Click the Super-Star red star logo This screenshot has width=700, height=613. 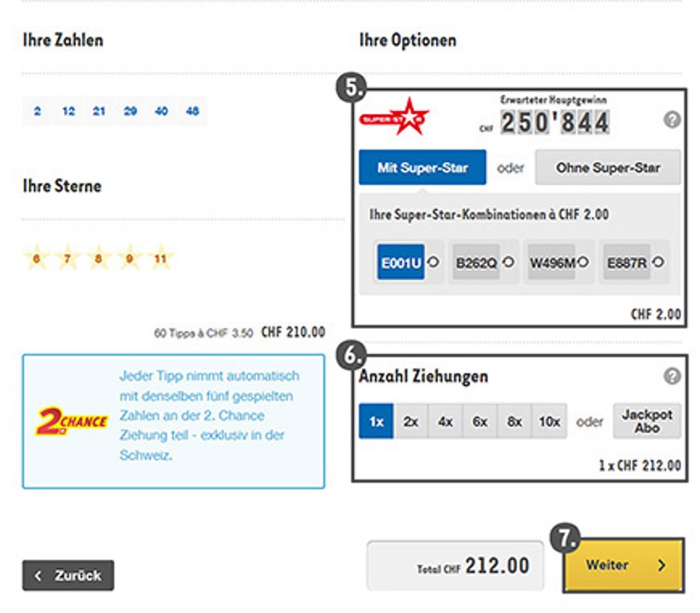click(x=394, y=117)
